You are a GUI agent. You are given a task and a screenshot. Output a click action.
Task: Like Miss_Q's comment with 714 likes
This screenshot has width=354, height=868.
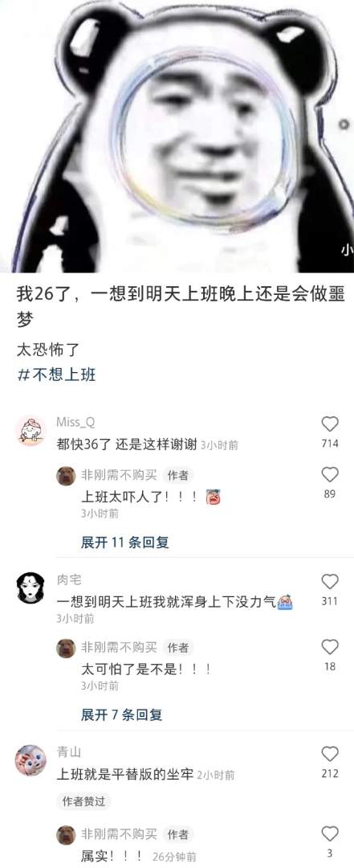point(330,424)
